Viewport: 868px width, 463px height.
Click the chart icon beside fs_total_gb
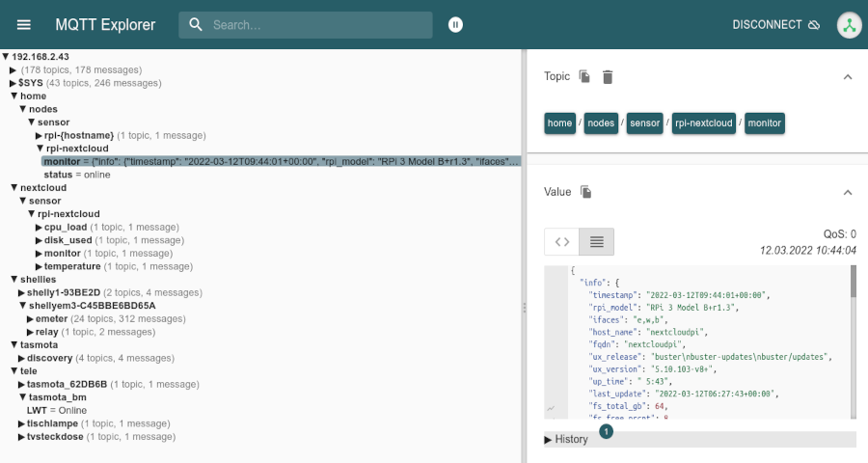click(x=551, y=408)
